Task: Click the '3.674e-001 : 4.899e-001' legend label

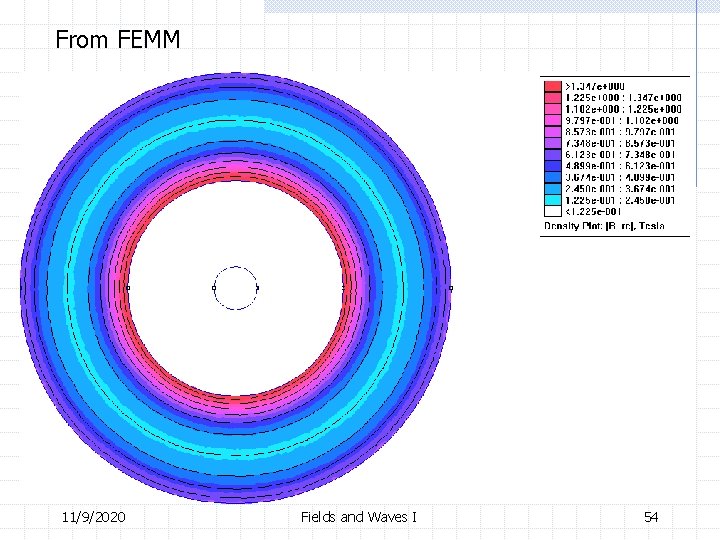Action: pos(620,177)
